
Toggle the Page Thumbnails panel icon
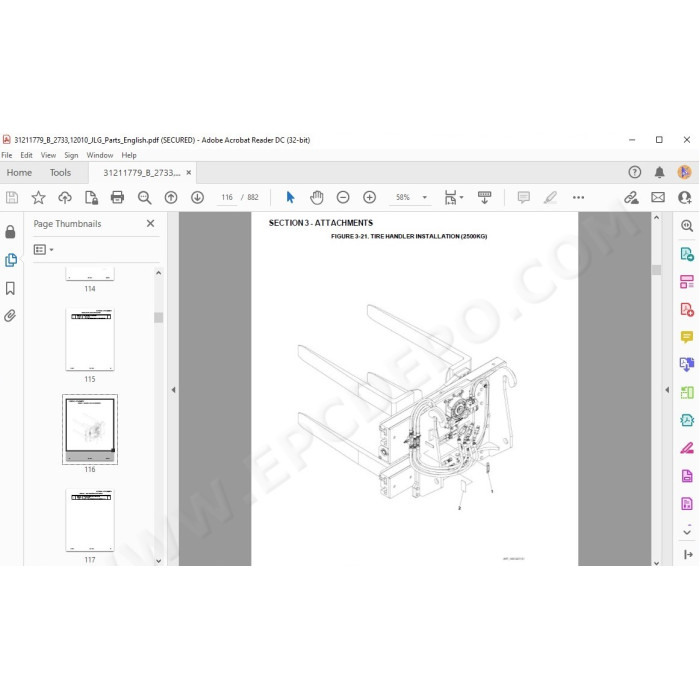tap(11, 260)
